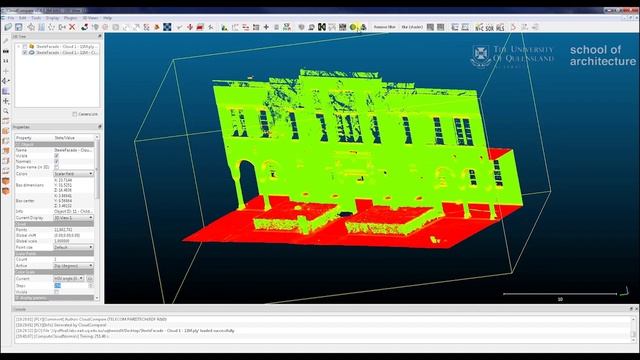Click the red X Delete icon
The image size is (640, 360).
(72, 27)
